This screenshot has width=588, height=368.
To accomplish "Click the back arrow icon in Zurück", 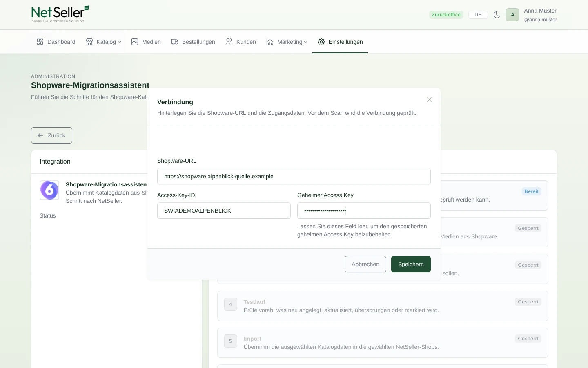I will click(40, 135).
